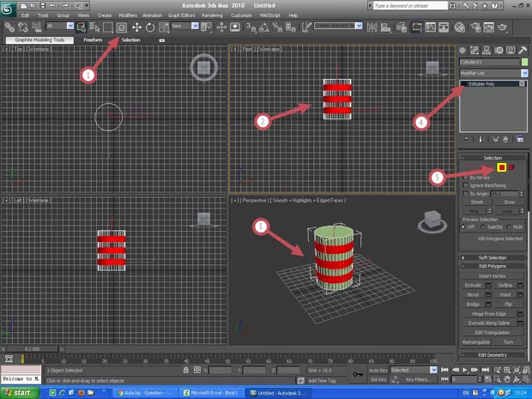Open the Modifier List dropdown
Screen dimensions: 532x399
493,74
